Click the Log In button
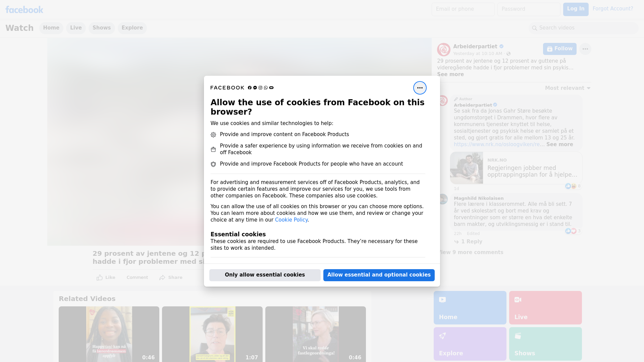 tap(576, 9)
